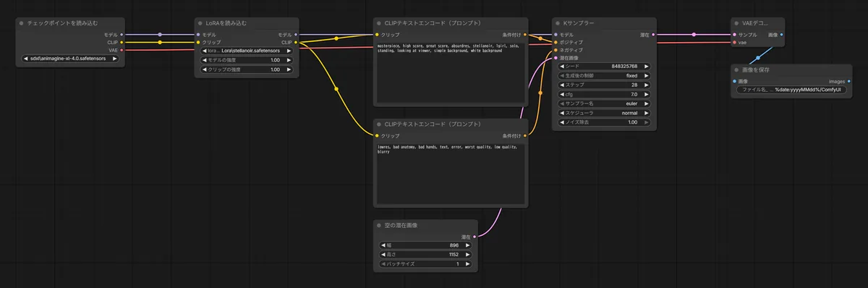
Task: Decrease the ステップ value with left arrow
Action: 563,85
